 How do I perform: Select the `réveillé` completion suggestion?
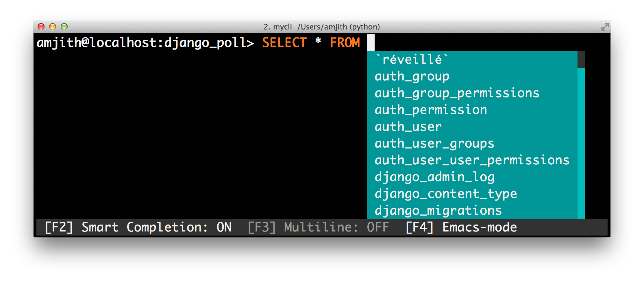(x=472, y=59)
